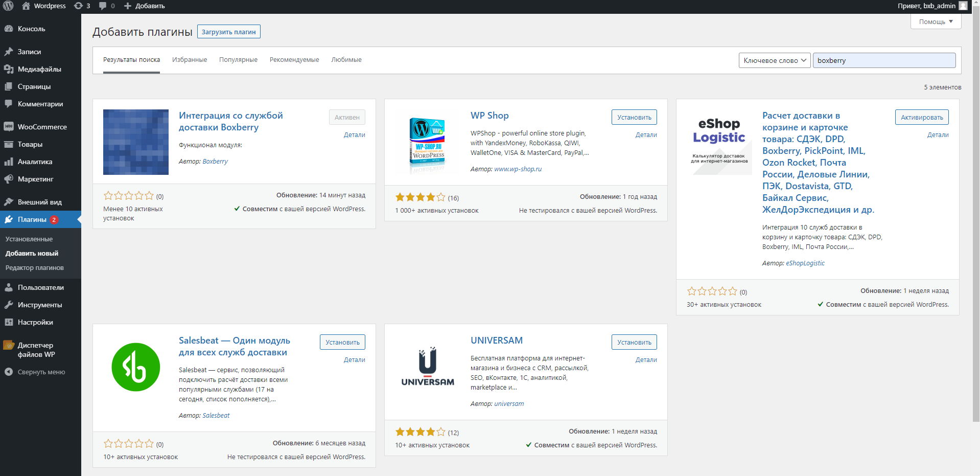Image resolution: width=980 pixels, height=476 pixels.
Task: Click the Записи pin icon
Action: tap(9, 52)
